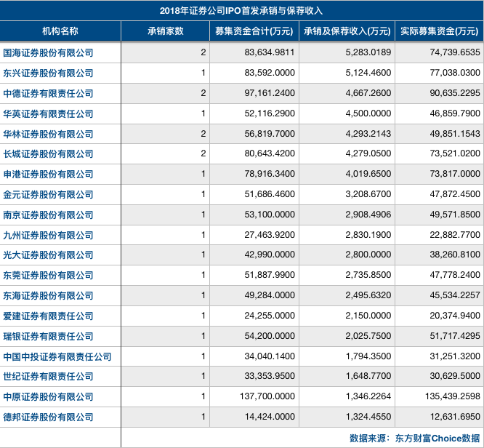The image size is (484, 448).
Task: Click 光大证券股份有限公司 link
Action: pyautogui.click(x=48, y=255)
